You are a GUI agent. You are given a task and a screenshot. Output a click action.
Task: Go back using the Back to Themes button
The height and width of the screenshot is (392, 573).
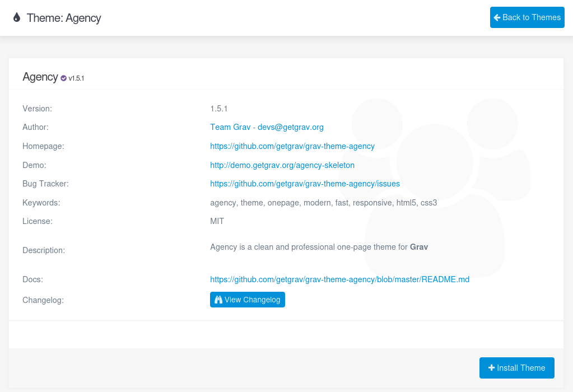tap(527, 17)
